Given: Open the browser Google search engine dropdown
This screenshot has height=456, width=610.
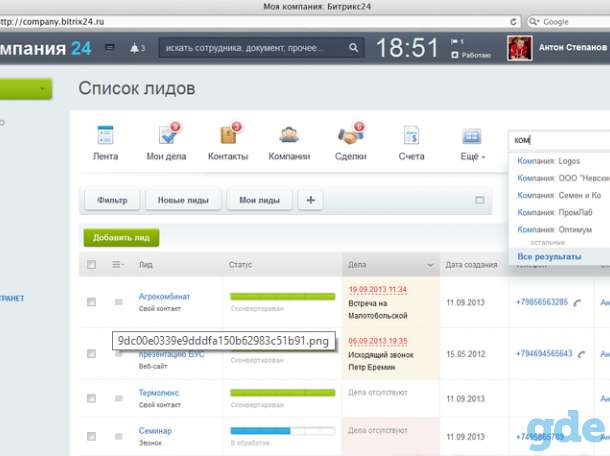Looking at the screenshot, I should [x=534, y=22].
